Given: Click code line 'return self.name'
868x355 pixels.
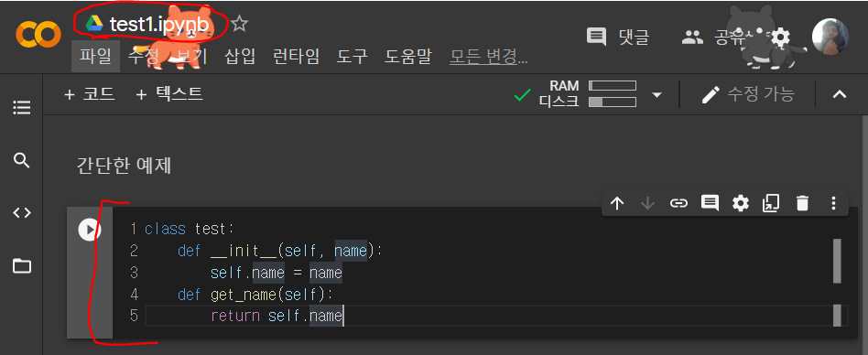Looking at the screenshot, I should point(277,317).
